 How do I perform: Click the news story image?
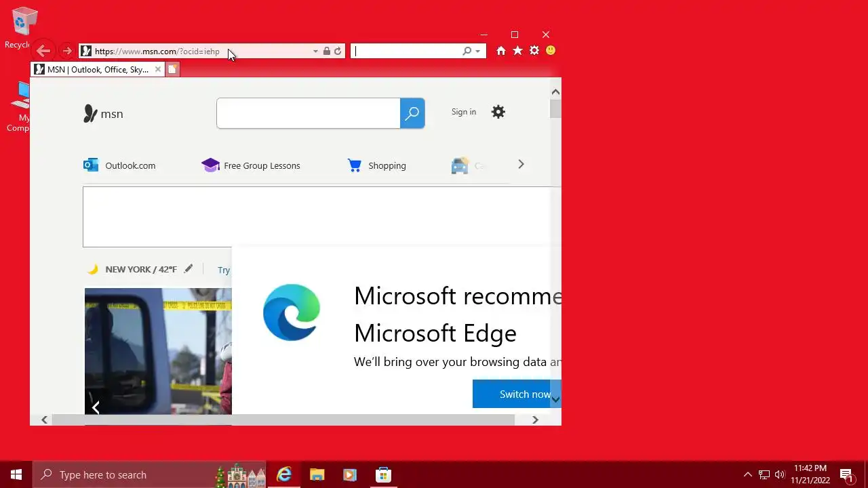[158, 351]
